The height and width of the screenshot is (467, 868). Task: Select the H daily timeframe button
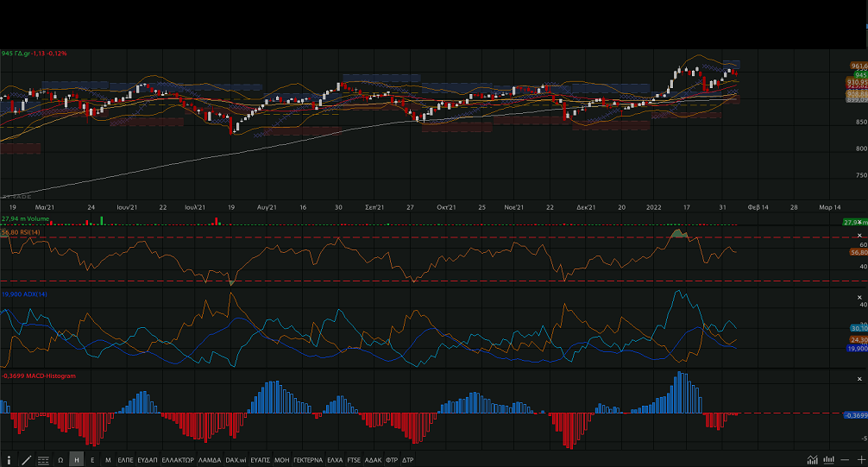tap(77, 460)
